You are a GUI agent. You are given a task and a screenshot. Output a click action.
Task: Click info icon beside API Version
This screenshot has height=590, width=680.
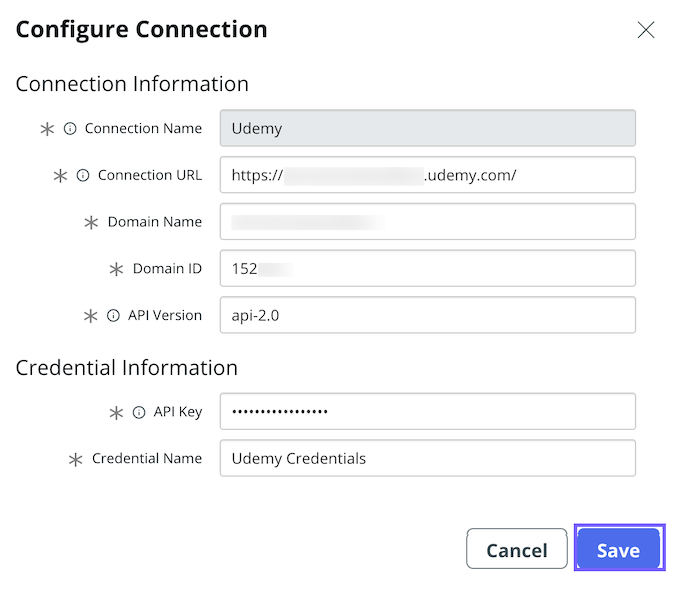tap(113, 315)
